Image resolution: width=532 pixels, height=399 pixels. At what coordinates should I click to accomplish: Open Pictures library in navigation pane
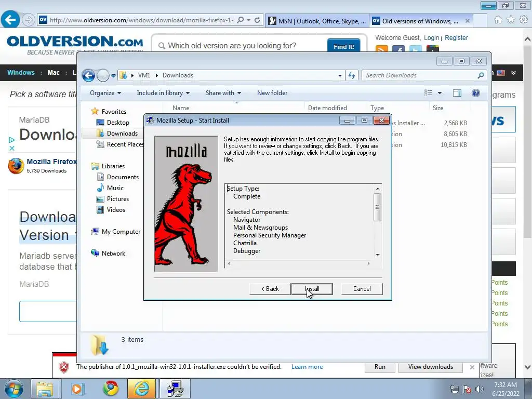click(118, 199)
